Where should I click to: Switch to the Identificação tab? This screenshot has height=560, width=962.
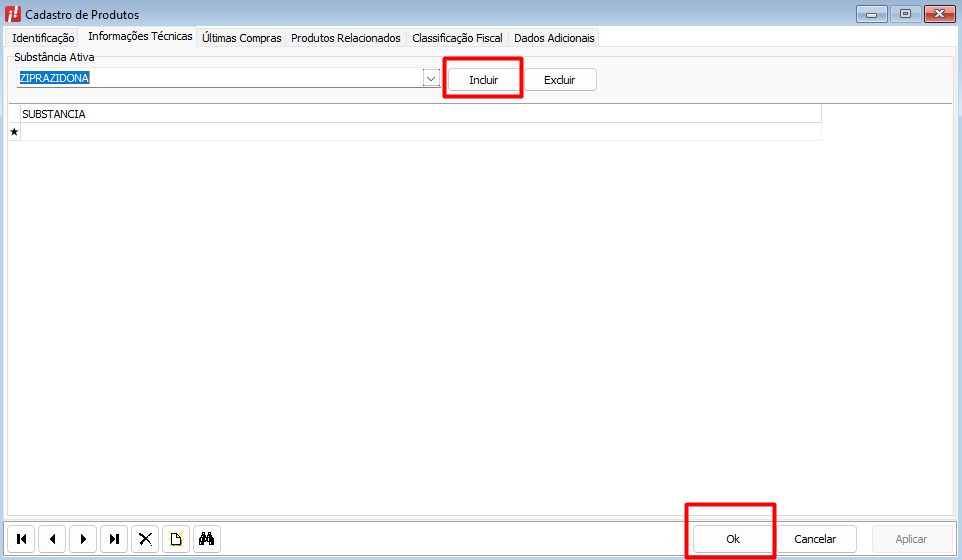click(x=43, y=38)
